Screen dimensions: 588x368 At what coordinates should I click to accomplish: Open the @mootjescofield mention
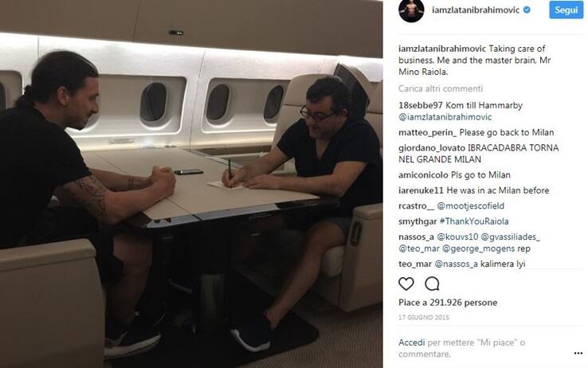coord(471,206)
